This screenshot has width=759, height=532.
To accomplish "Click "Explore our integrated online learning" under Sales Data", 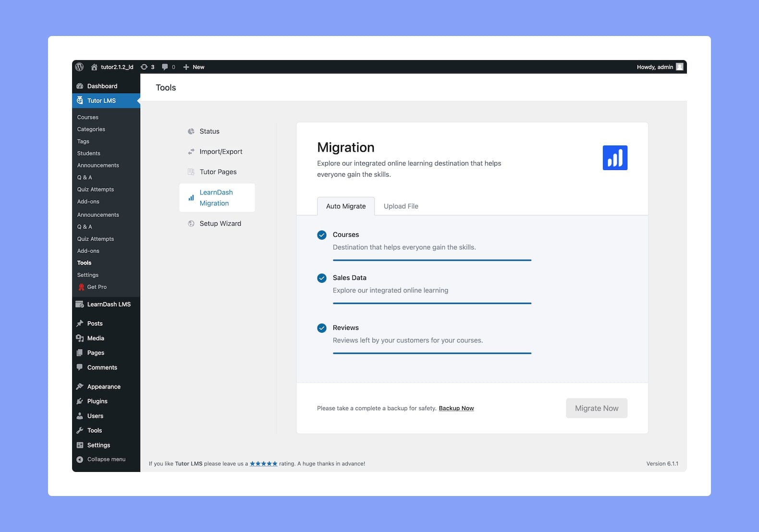I will coord(391,290).
